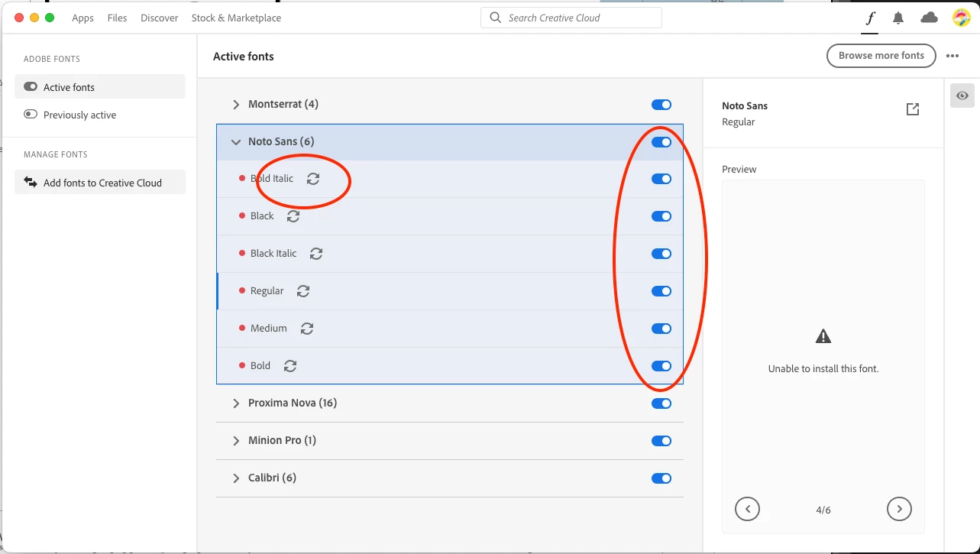Click Browse more fonts button
The image size is (980, 554).
[881, 56]
